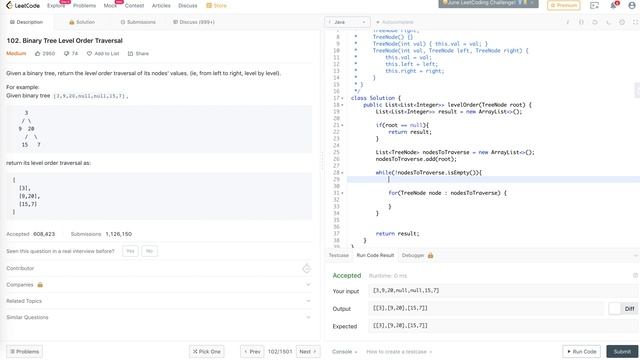Open the Mock menu item
640x360 pixels.
[110, 6]
